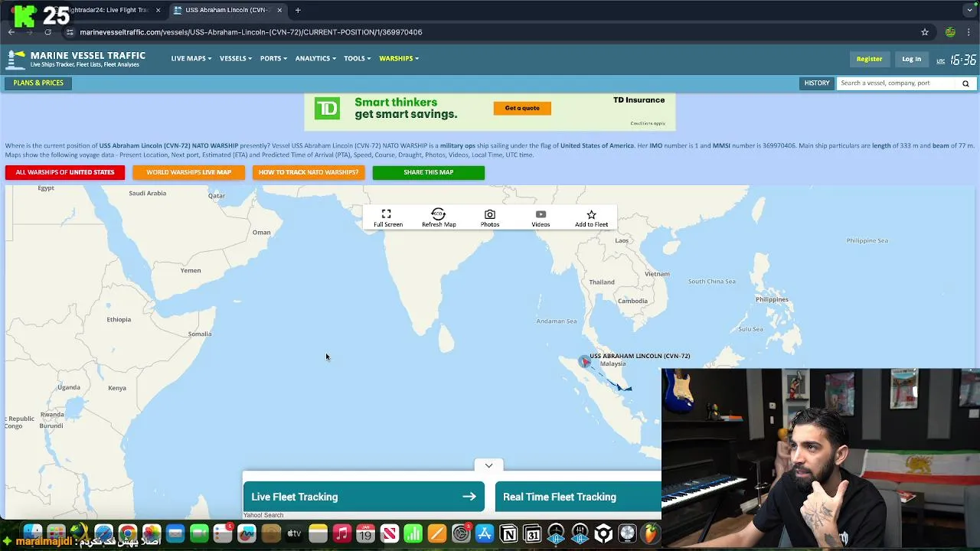
Task: Click the Somalia label on the map
Action: pos(200,334)
